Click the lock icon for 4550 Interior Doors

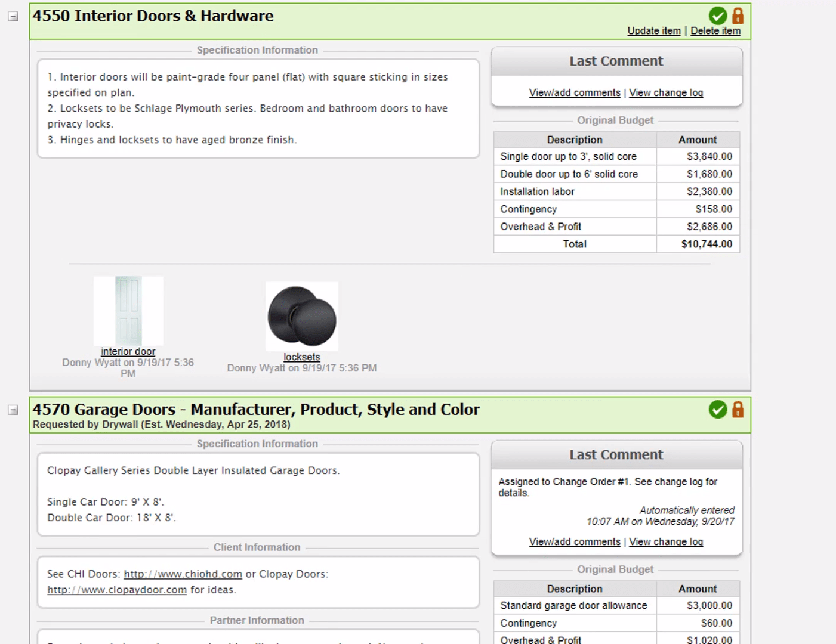tap(738, 16)
